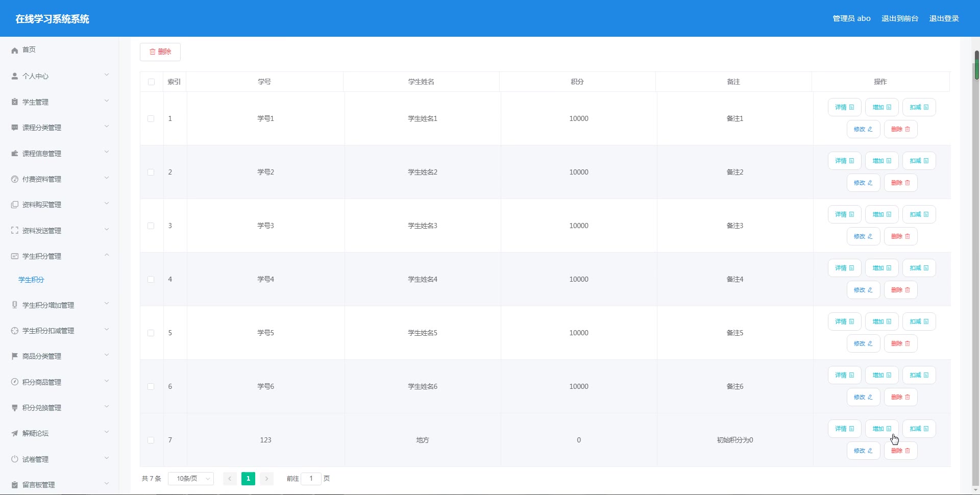
Task: Click 扣减 points for row 学号3
Action: [x=919, y=214]
